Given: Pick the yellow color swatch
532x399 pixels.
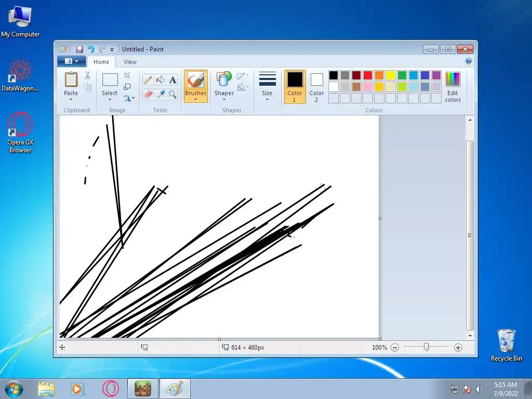Looking at the screenshot, I should click(x=391, y=75).
